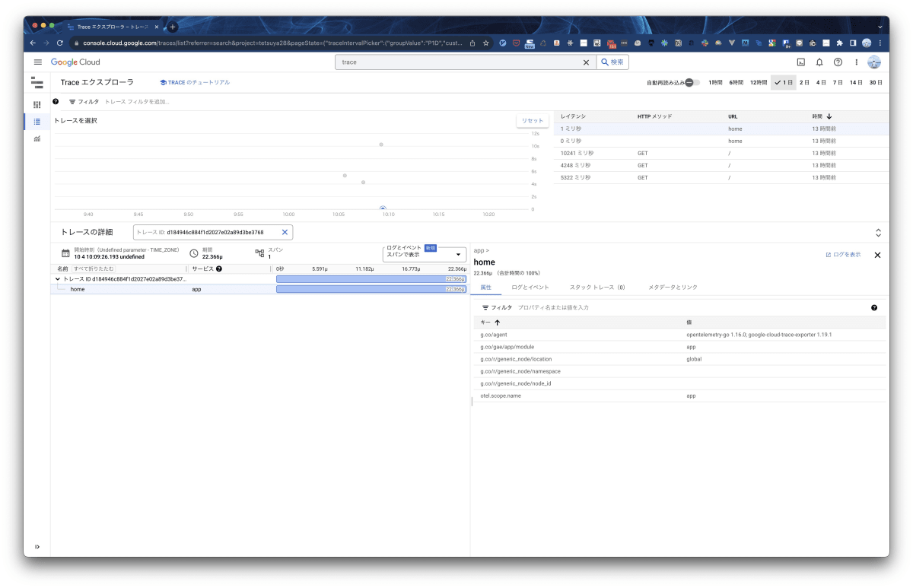The width and height of the screenshot is (913, 588).
Task: Select the 7日 time range
Action: coord(838,82)
